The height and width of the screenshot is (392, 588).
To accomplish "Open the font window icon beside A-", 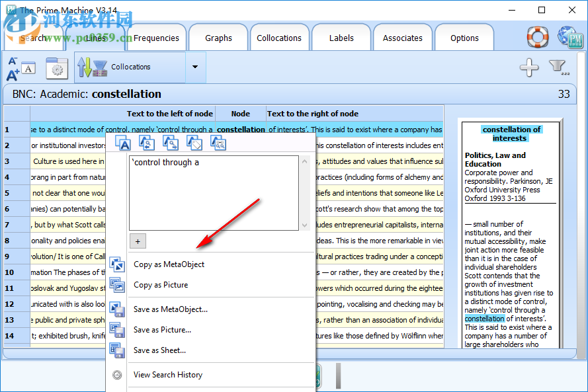I will (28, 69).
